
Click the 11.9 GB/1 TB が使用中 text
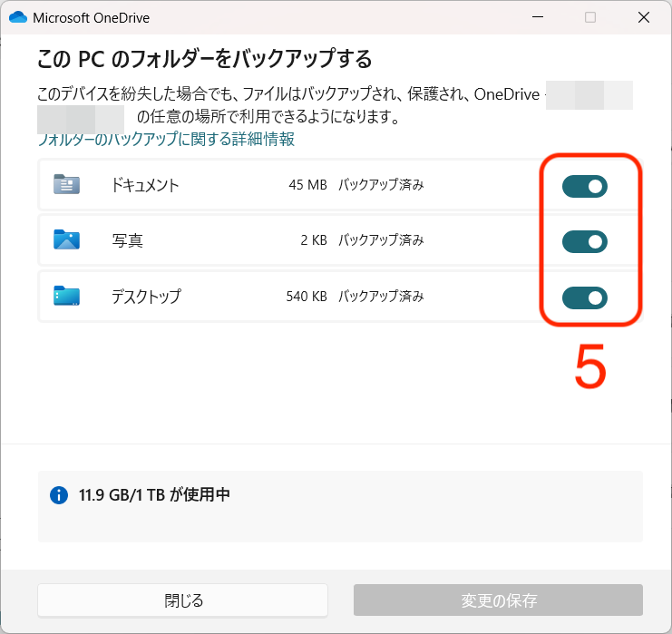(x=154, y=494)
